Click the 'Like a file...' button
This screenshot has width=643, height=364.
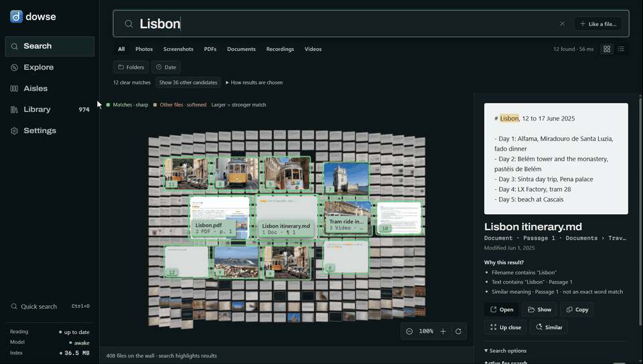click(x=598, y=23)
